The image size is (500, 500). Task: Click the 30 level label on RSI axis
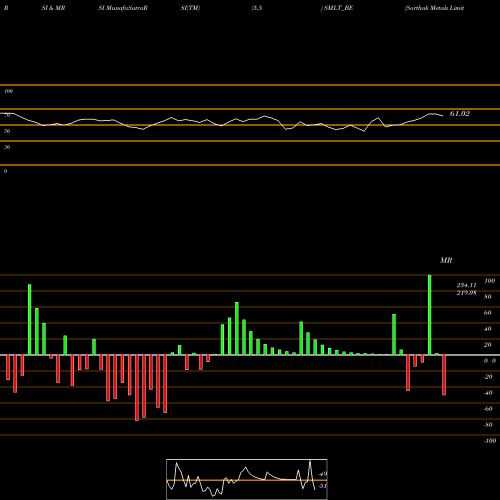(x=7, y=147)
